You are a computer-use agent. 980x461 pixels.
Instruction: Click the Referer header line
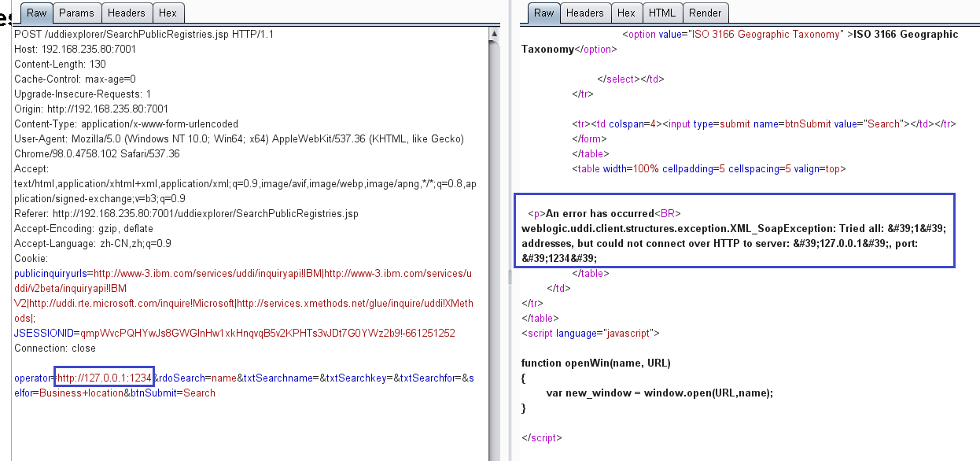pos(186,214)
